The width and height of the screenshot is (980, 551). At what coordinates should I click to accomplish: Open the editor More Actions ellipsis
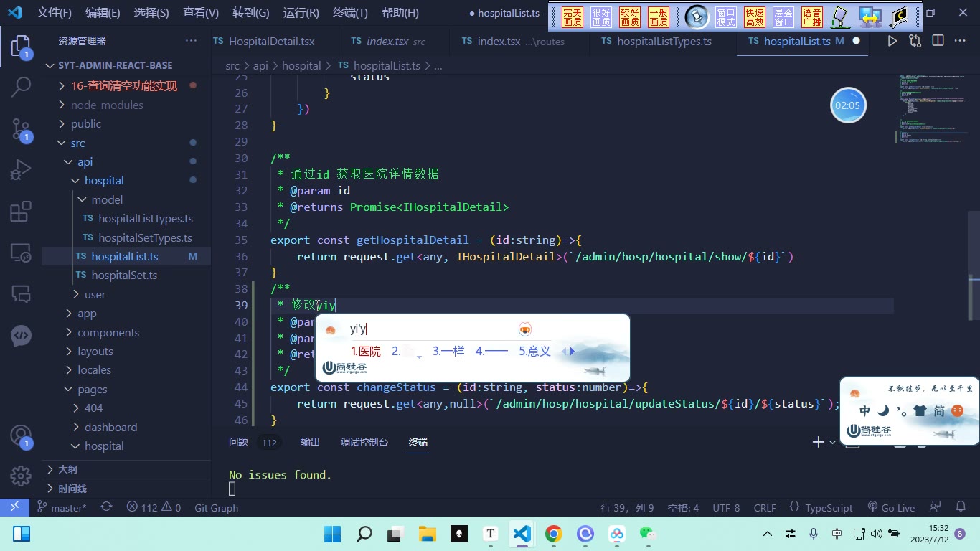click(960, 42)
